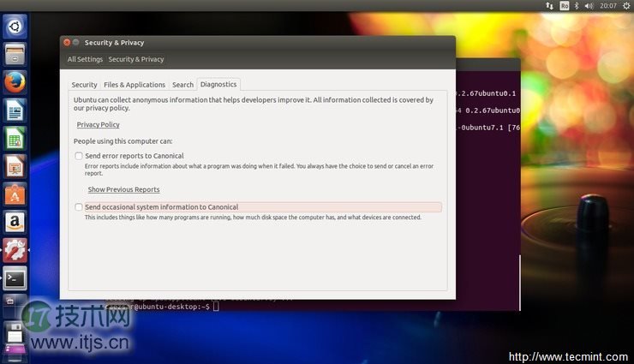Switch to Files & Applications tab

point(135,85)
